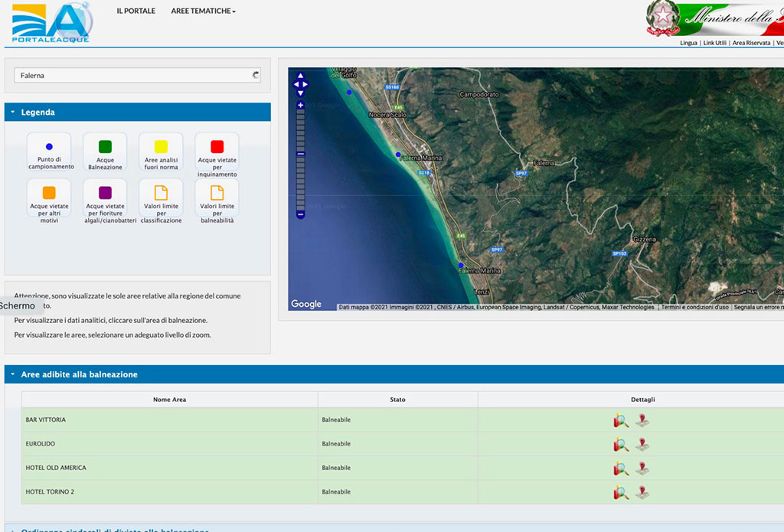Click the Google logo on the map
Image resolution: width=784 pixels, height=532 pixels.
click(x=306, y=304)
